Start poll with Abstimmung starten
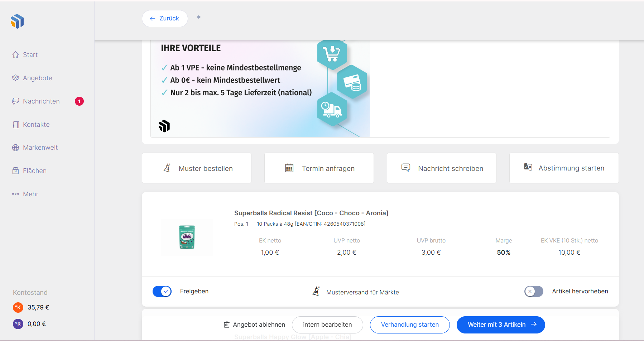Image resolution: width=644 pixels, height=341 pixels. [x=564, y=168]
